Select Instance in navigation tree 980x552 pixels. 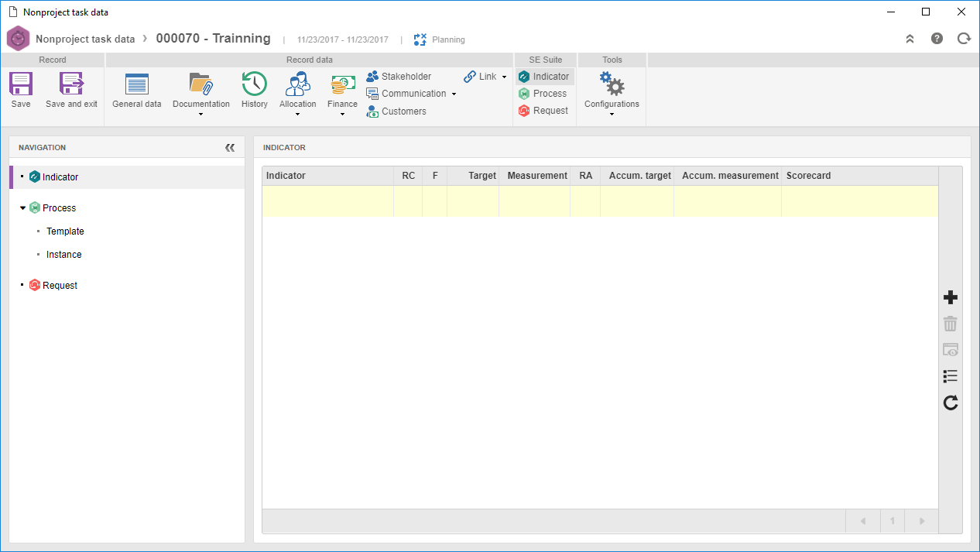tap(63, 255)
